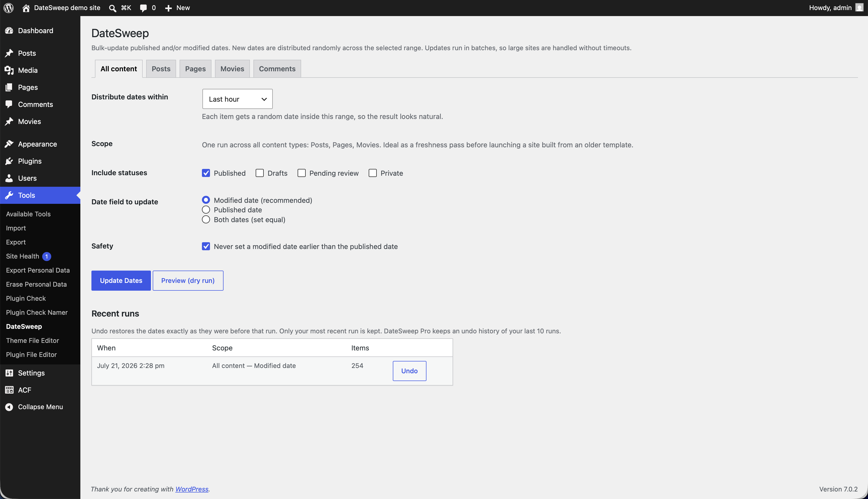
Task: Open the Last hour date range dropdown
Action: click(x=237, y=99)
